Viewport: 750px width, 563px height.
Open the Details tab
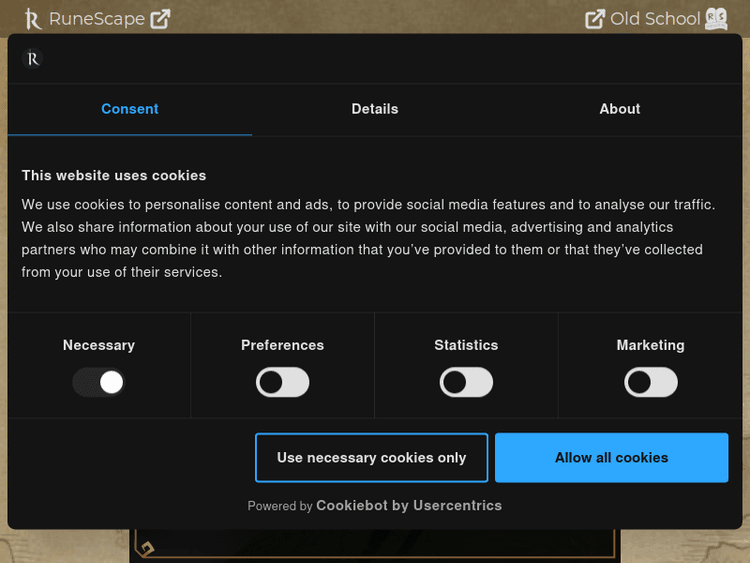coord(375,109)
